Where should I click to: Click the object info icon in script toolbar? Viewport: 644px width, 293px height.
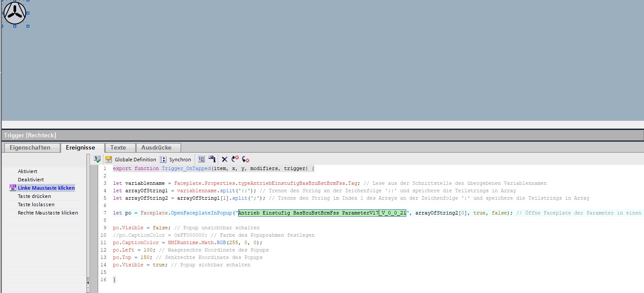pos(212,160)
